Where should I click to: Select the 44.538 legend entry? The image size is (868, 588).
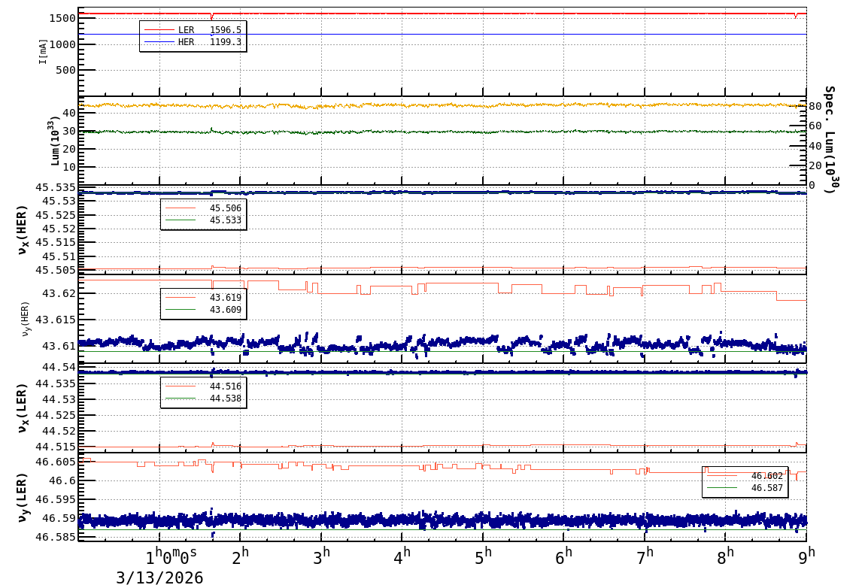pos(203,399)
